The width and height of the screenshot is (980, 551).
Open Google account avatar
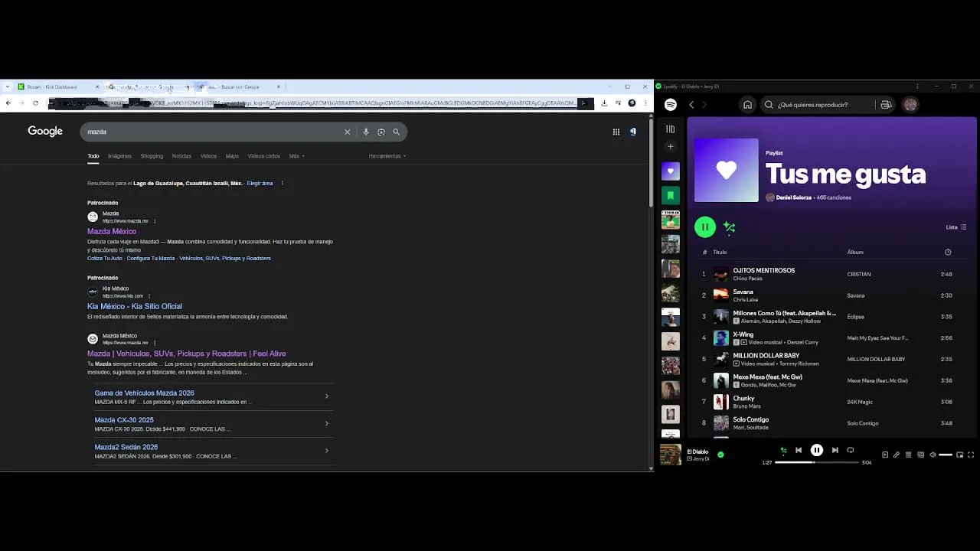point(632,132)
